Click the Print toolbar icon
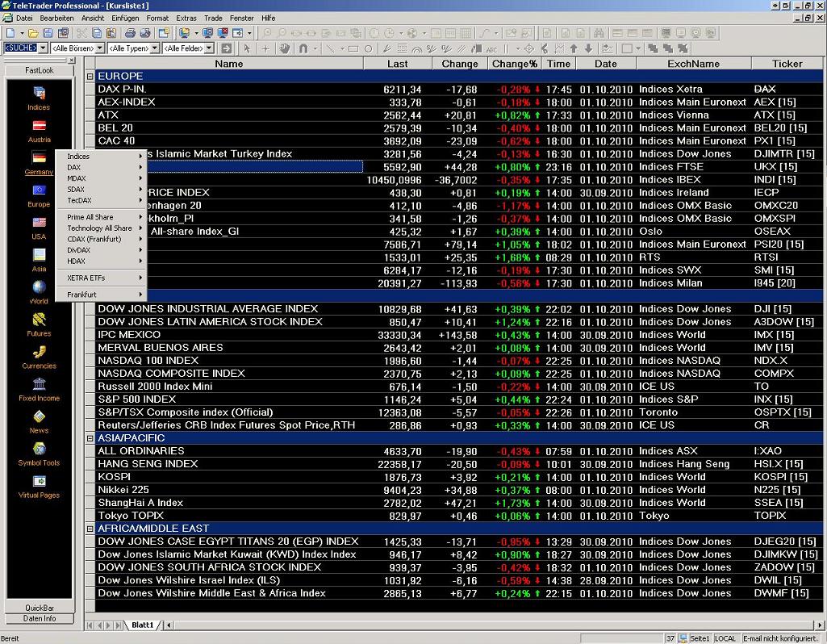Image resolution: width=827 pixels, height=644 pixels. tap(130, 33)
